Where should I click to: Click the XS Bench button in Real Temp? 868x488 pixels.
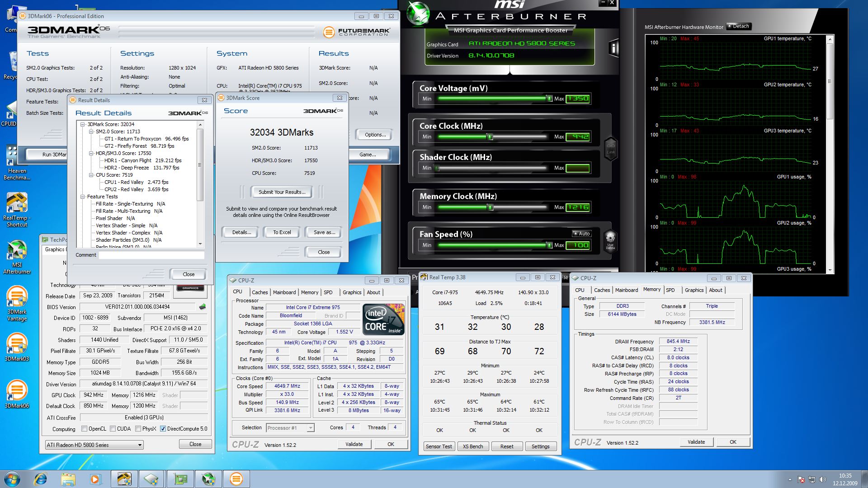click(473, 446)
